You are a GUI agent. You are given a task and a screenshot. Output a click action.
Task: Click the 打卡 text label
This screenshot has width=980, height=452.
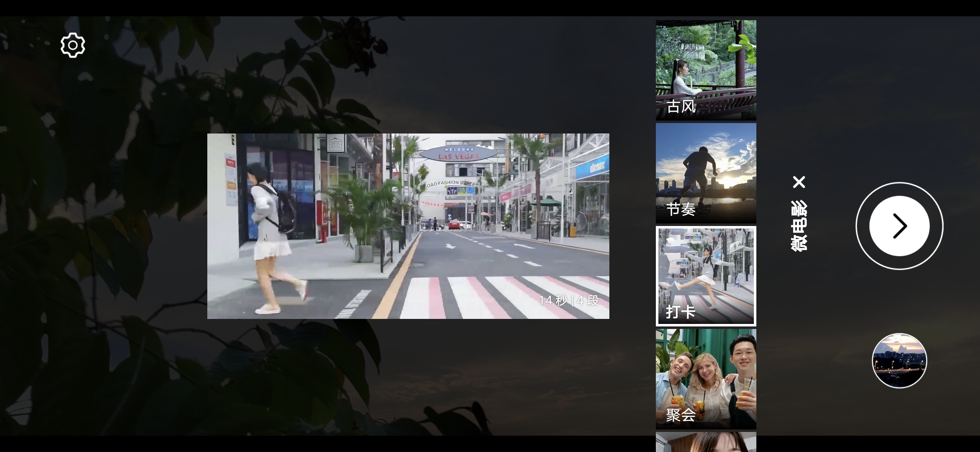point(681,312)
